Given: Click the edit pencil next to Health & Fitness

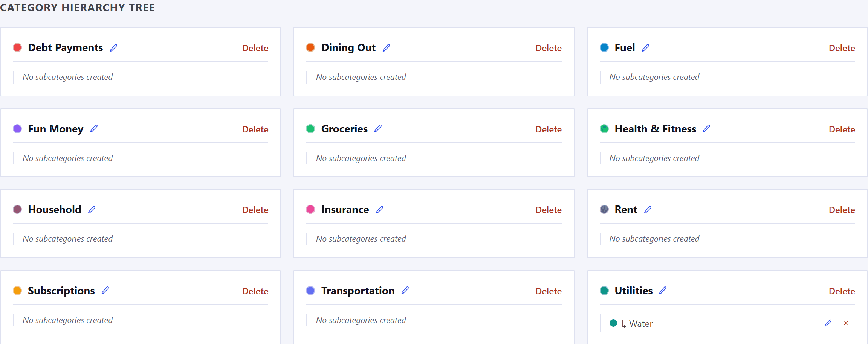Looking at the screenshot, I should pyautogui.click(x=706, y=129).
